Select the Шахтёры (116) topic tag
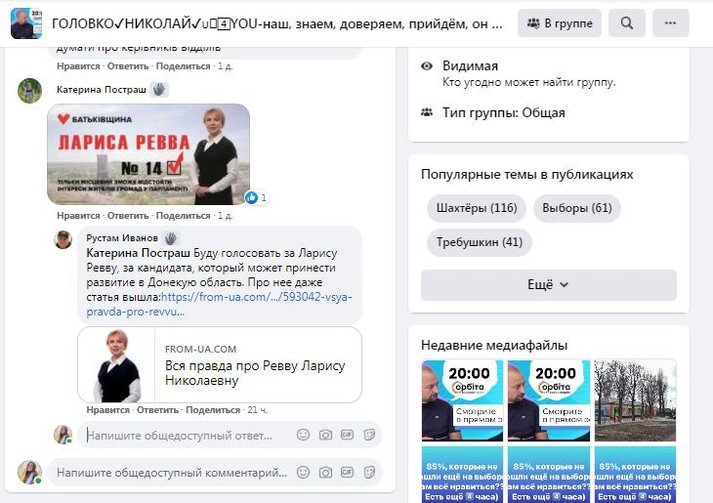Image resolution: width=713 pixels, height=503 pixels. tap(477, 208)
